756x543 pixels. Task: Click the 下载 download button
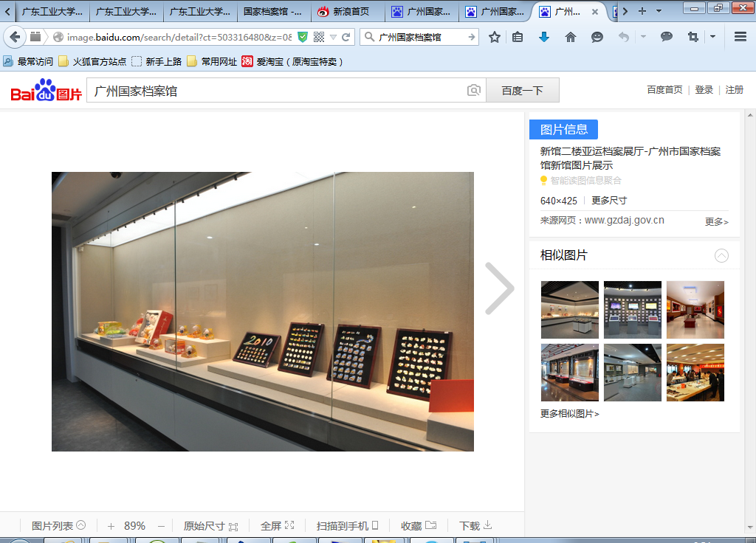pyautogui.click(x=475, y=526)
